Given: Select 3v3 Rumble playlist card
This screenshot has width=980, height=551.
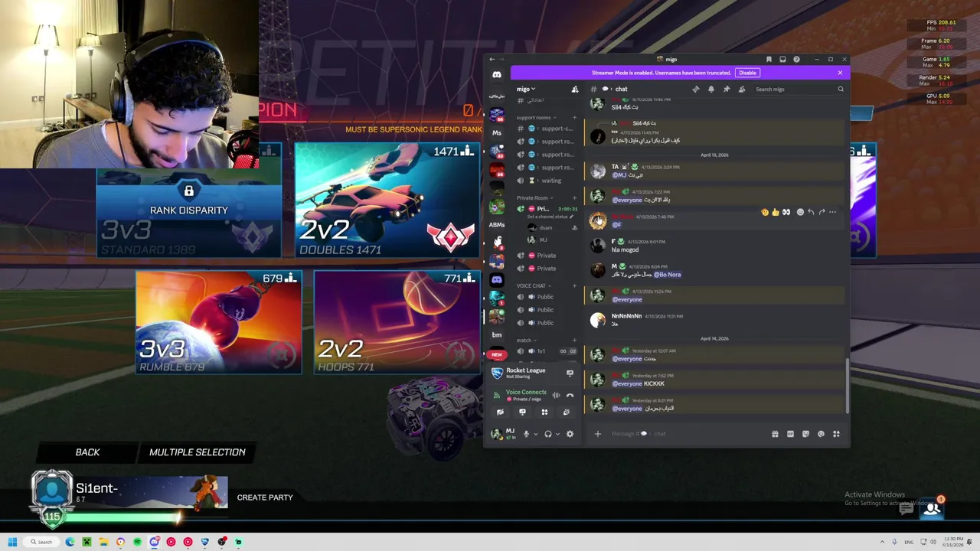Looking at the screenshot, I should coord(219,322).
